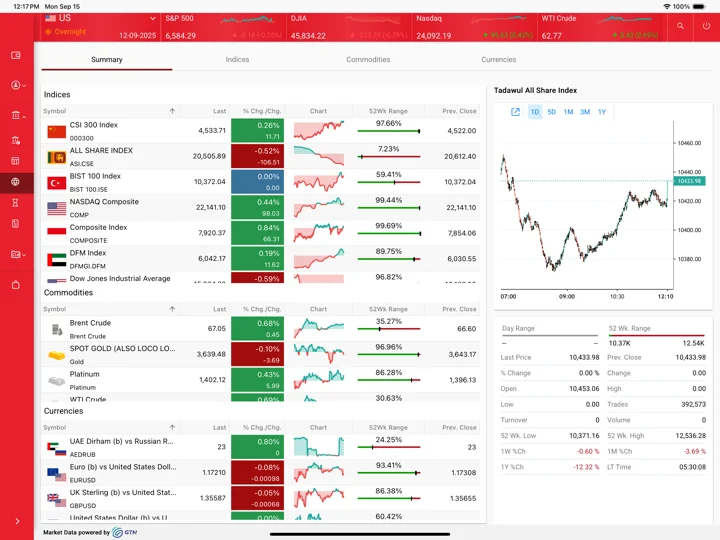Open the search icon in top bar

(x=680, y=26)
